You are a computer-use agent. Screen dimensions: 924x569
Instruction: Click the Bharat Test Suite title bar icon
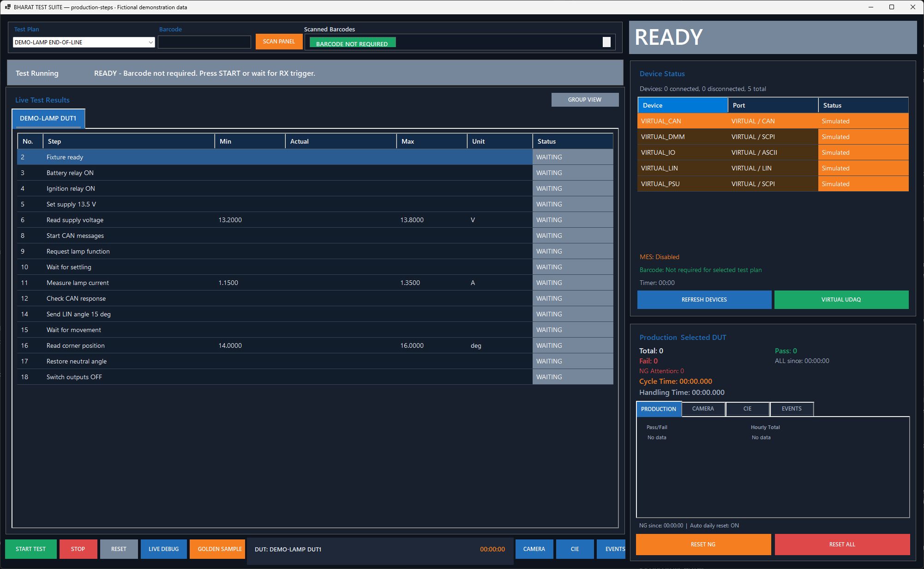(x=7, y=7)
